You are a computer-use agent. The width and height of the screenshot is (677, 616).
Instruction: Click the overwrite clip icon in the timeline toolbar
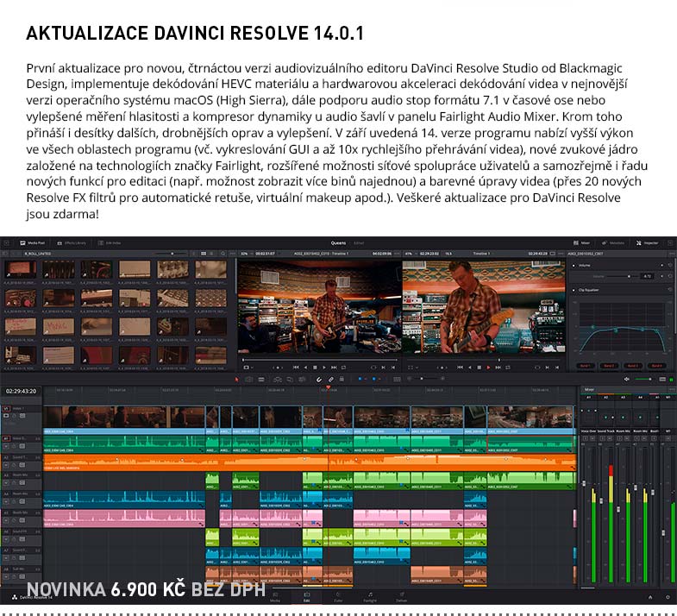tap(290, 380)
